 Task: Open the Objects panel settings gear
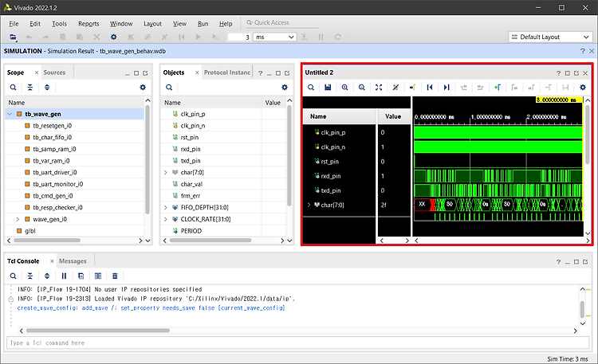[285, 88]
